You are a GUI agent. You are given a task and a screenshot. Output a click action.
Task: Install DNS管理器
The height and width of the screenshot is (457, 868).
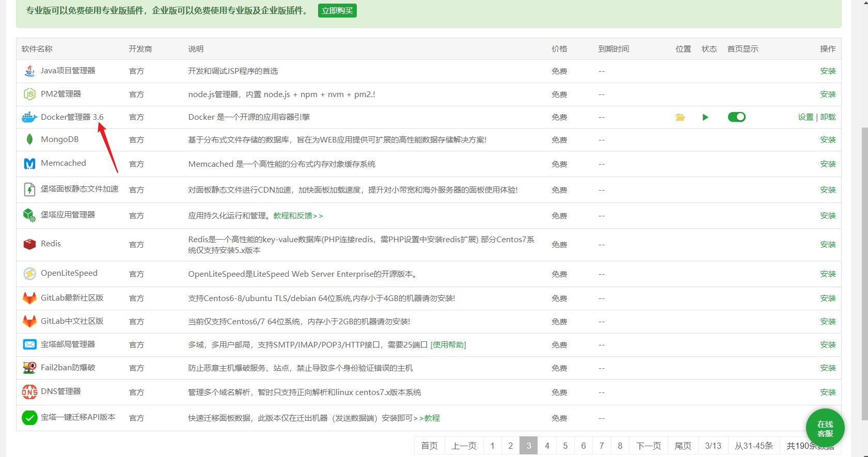point(828,392)
